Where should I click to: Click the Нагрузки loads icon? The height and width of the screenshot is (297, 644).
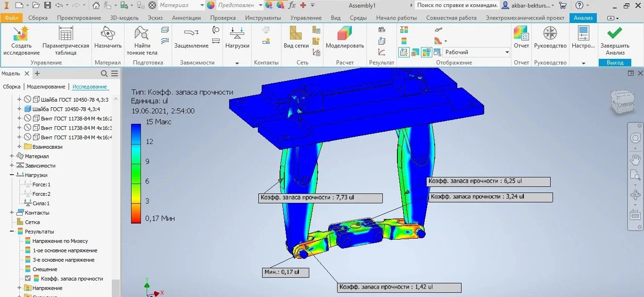237,33
